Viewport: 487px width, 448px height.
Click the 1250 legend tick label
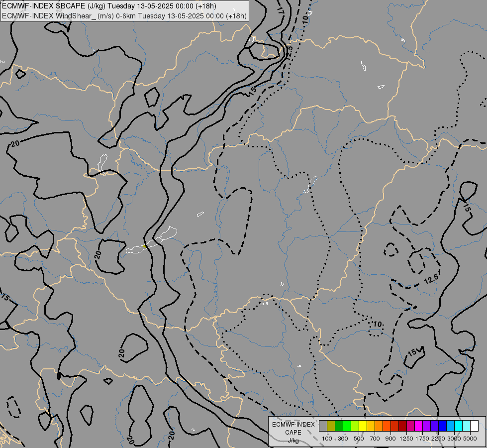click(406, 439)
